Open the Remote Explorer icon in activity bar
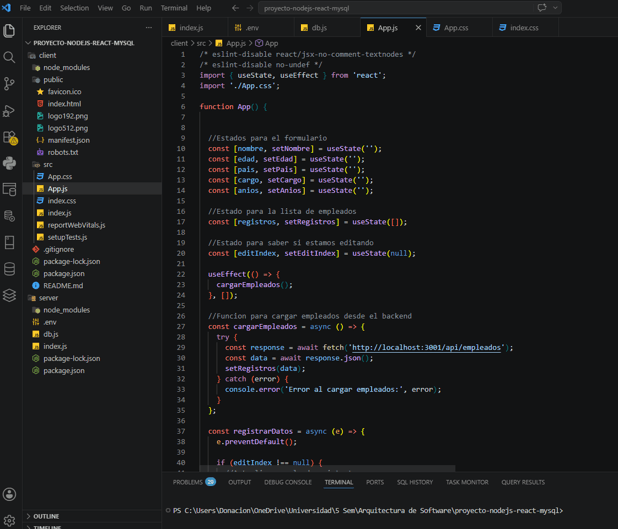 9,190
